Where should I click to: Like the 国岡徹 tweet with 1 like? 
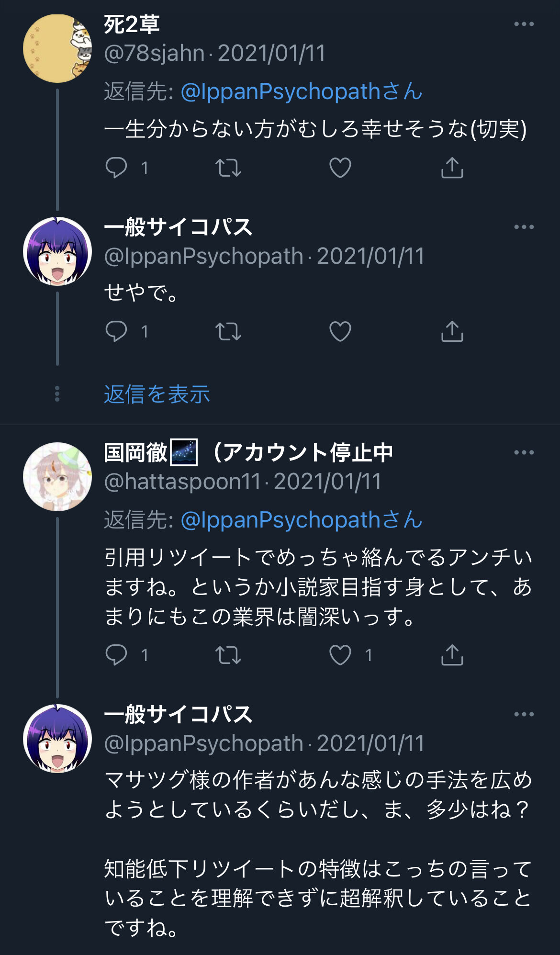coord(340,655)
